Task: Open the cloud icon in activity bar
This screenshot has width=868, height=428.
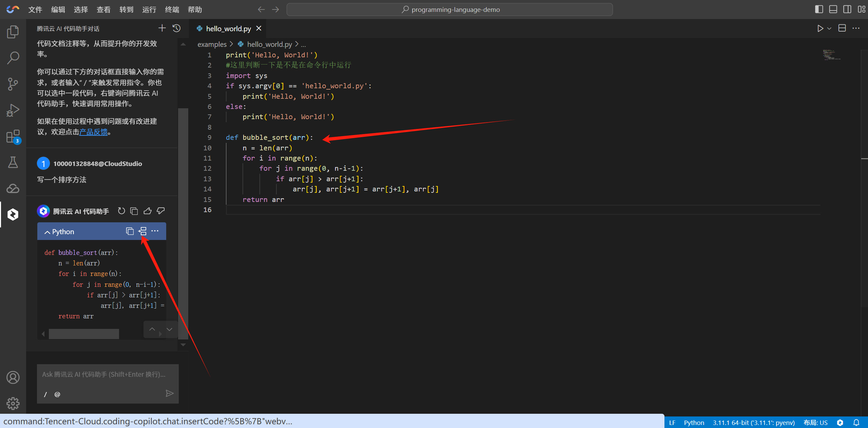Action: click(x=13, y=188)
